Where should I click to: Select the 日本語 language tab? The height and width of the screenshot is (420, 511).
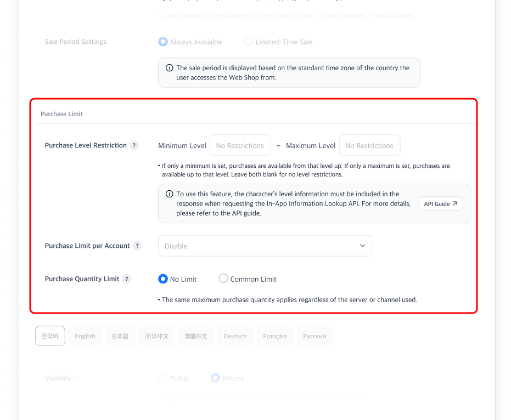click(x=120, y=336)
